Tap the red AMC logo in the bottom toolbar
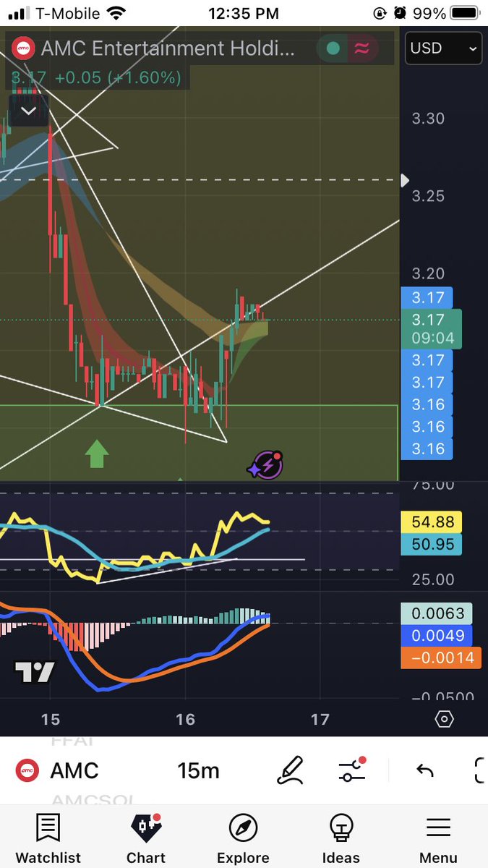The height and width of the screenshot is (868, 488). pos(28,770)
